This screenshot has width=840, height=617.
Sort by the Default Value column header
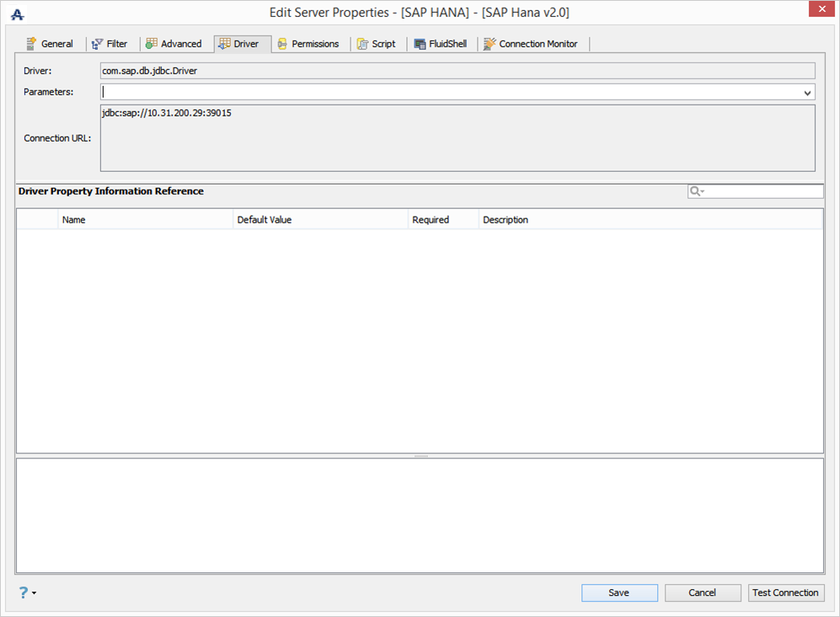click(320, 220)
